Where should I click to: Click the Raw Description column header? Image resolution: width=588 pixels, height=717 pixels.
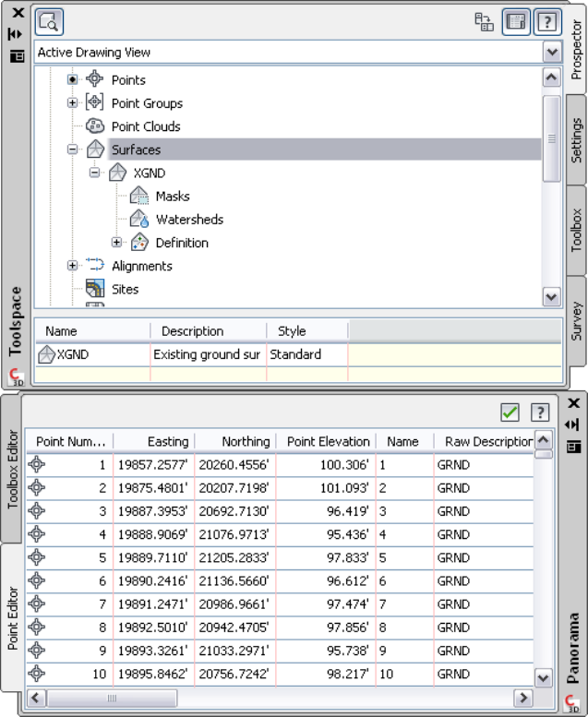[484, 441]
